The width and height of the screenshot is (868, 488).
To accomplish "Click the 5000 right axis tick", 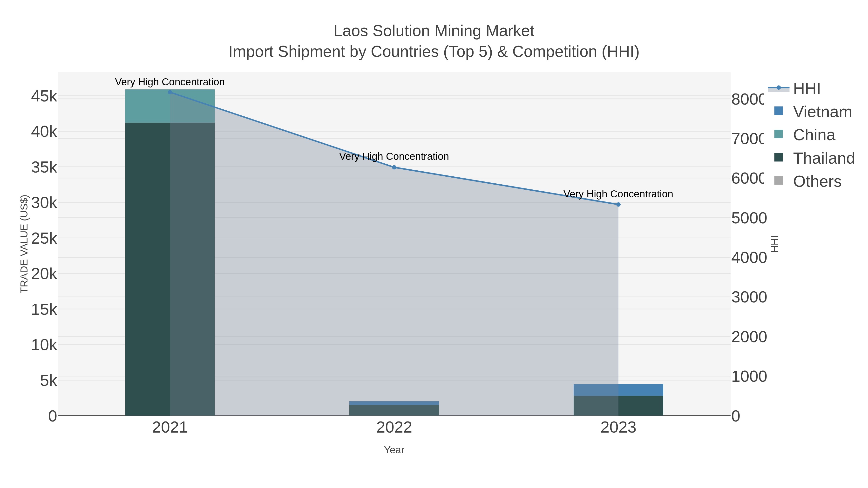I will tap(749, 218).
